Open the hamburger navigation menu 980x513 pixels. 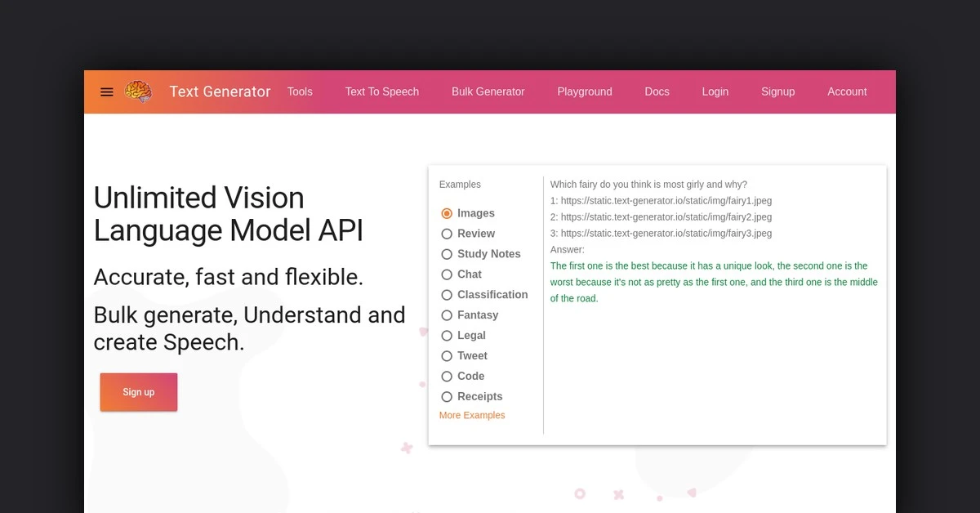point(107,92)
